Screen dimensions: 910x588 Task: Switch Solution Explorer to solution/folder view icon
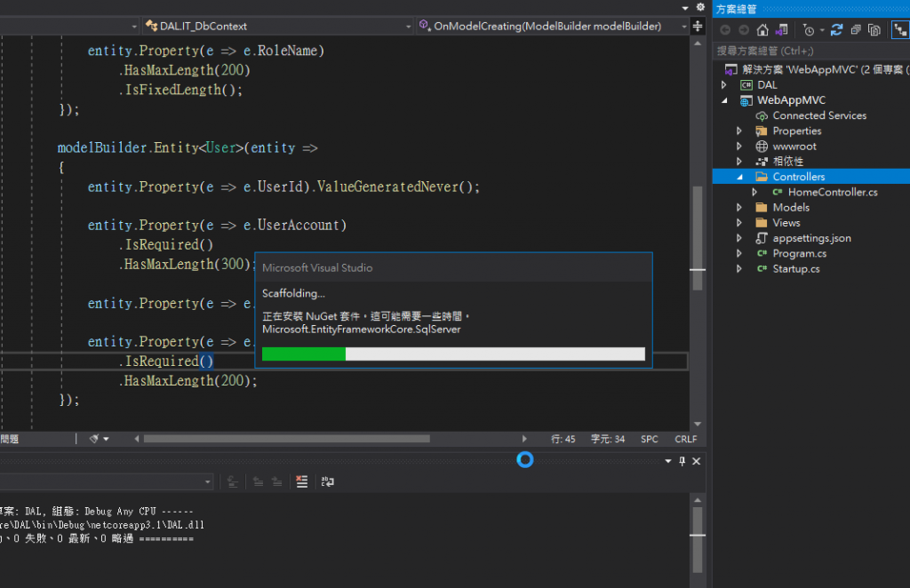tap(781, 30)
